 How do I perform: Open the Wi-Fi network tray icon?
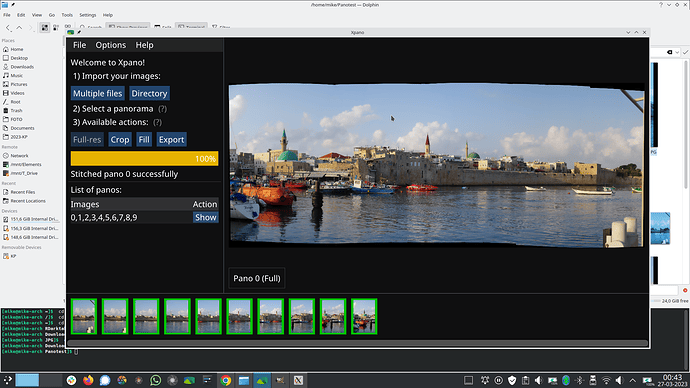(606, 380)
